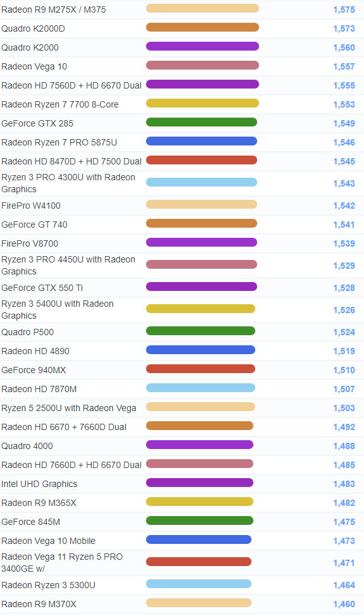Open the Radeon Ryzen 3 5300U link
Viewport: 364px width, 616px height.
point(48,586)
